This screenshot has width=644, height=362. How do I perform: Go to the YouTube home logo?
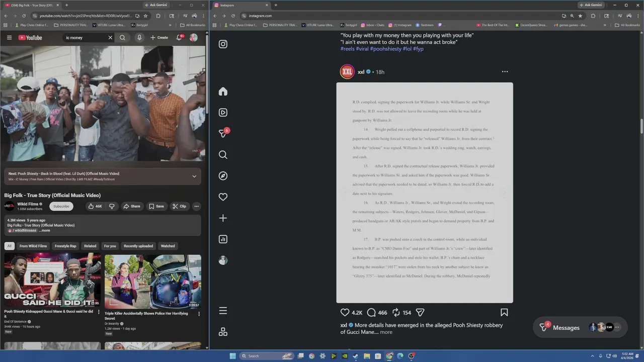click(30, 38)
